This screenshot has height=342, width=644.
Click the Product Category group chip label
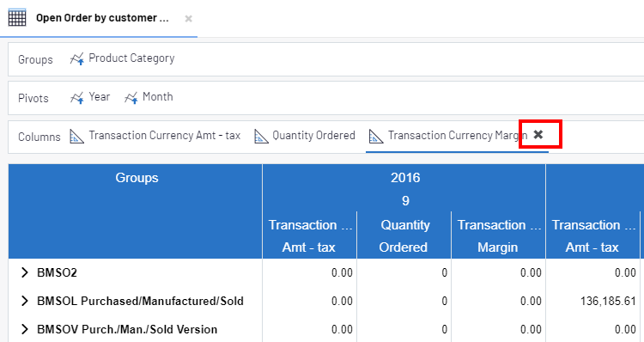tap(131, 58)
